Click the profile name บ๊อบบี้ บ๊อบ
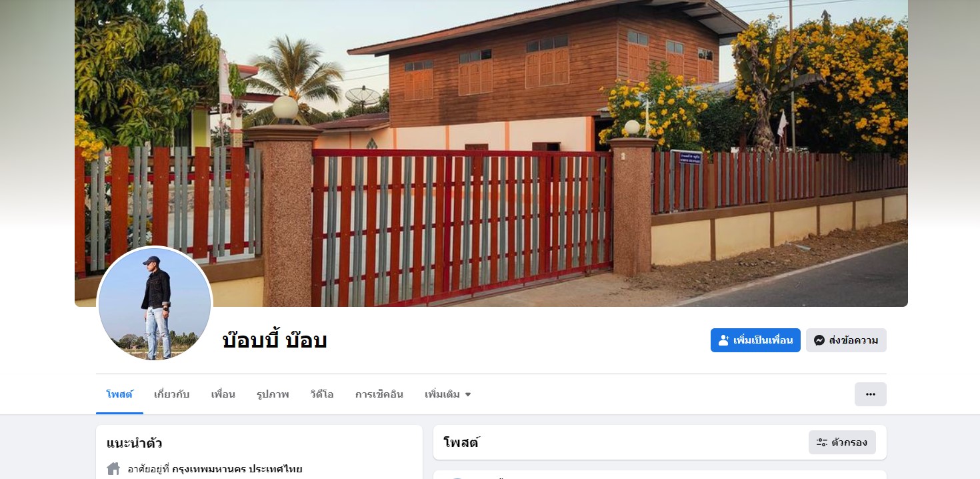 [275, 340]
